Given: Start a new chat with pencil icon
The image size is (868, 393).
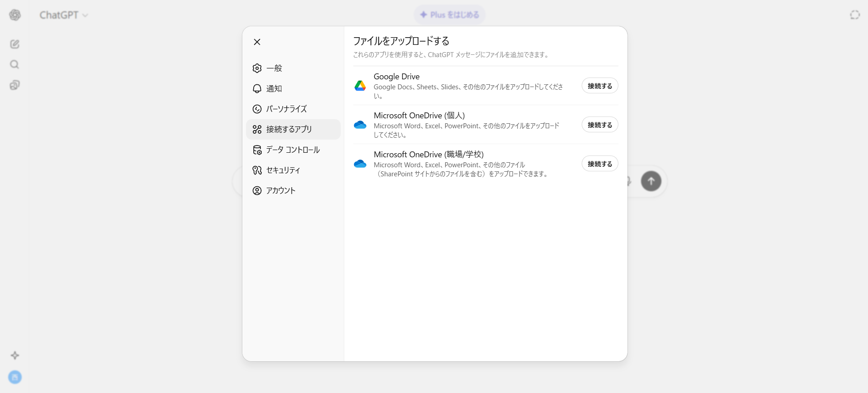Looking at the screenshot, I should click(15, 44).
